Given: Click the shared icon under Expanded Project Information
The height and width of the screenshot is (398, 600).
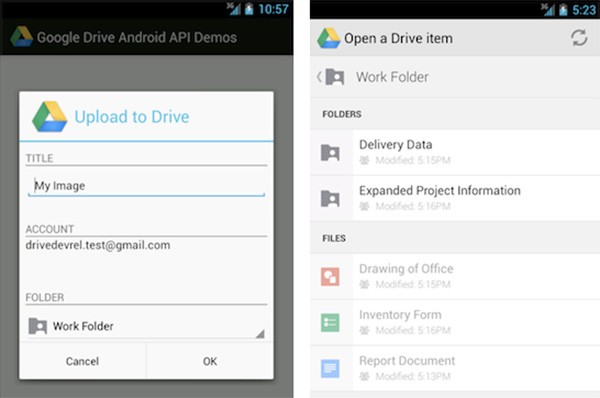Looking at the screenshot, I should tap(364, 206).
